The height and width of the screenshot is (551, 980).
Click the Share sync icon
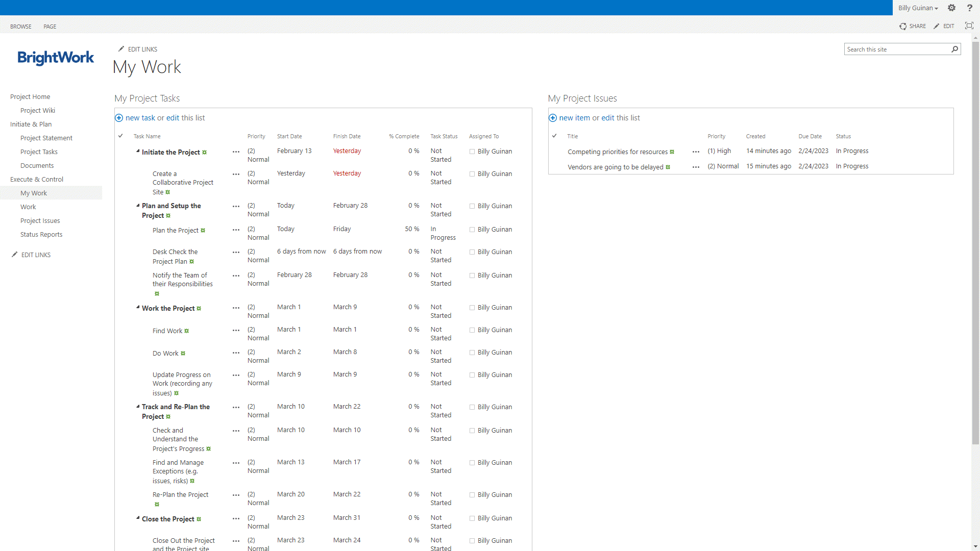pyautogui.click(x=903, y=26)
